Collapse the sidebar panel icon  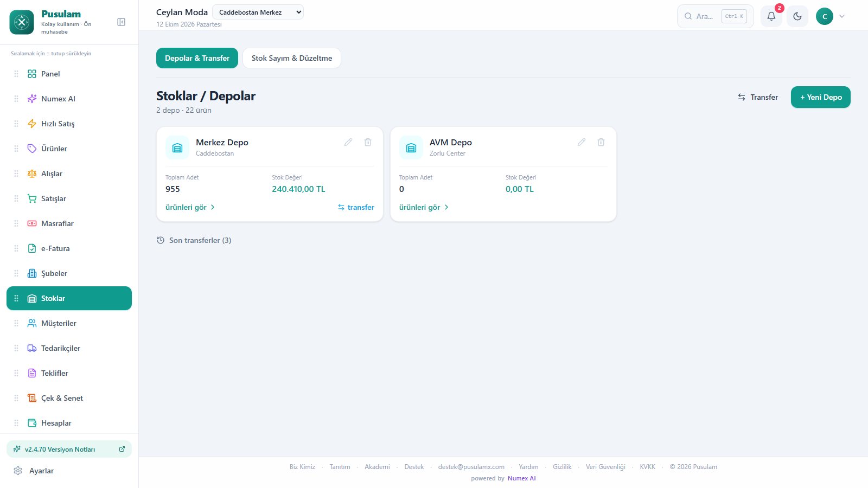(x=121, y=22)
